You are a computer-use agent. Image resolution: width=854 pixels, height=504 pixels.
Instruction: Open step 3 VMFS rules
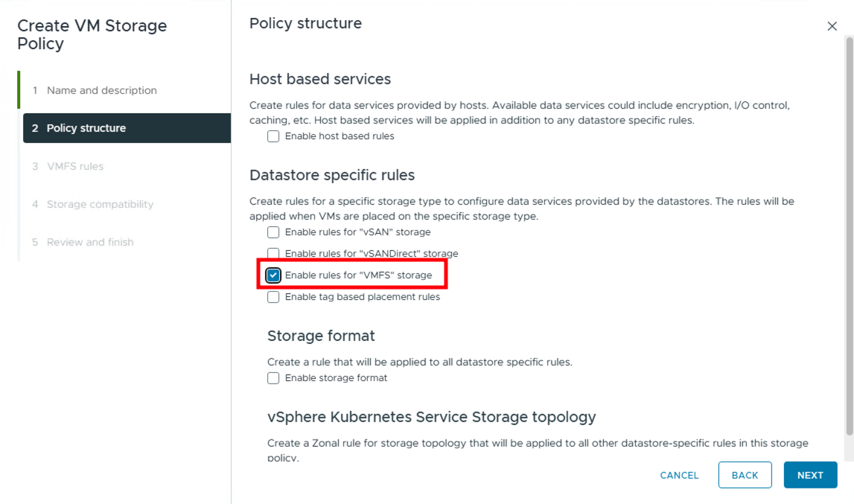pyautogui.click(x=74, y=166)
